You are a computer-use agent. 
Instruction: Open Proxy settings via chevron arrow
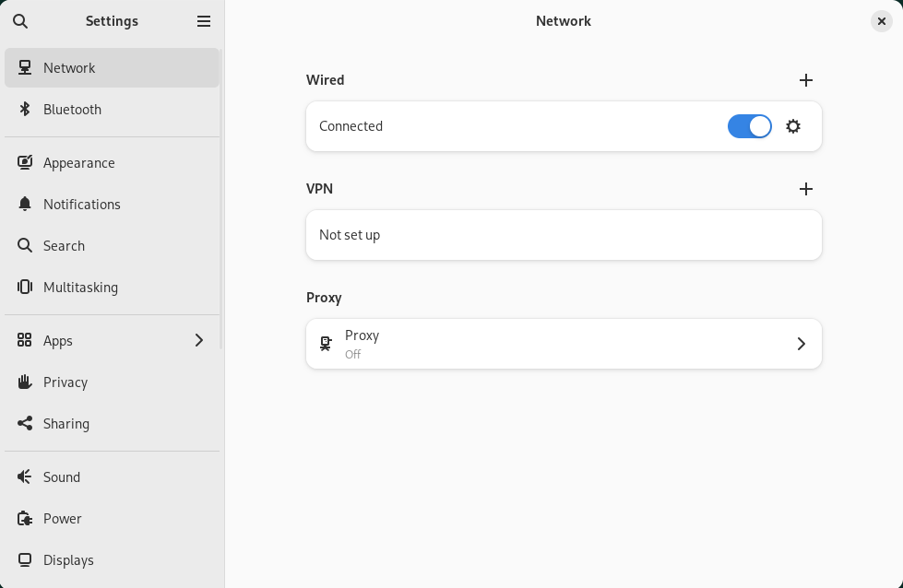[x=801, y=344]
